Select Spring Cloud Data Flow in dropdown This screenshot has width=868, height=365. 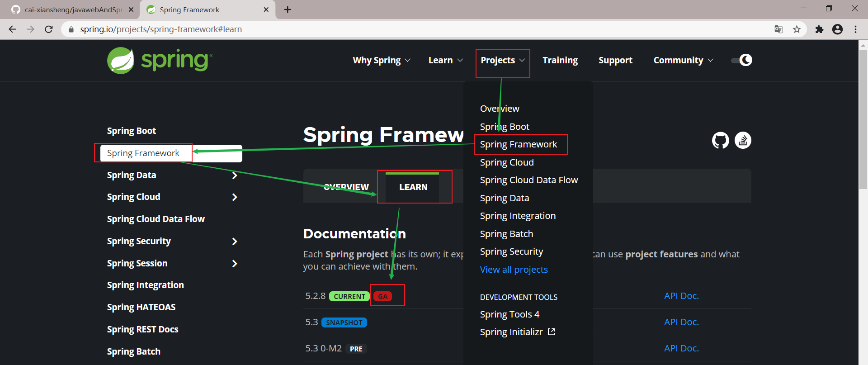(x=529, y=180)
